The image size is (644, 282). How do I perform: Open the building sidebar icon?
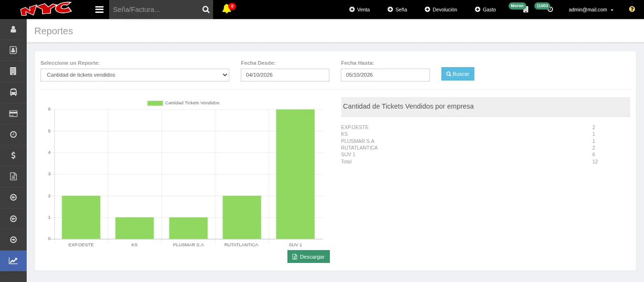click(13, 71)
